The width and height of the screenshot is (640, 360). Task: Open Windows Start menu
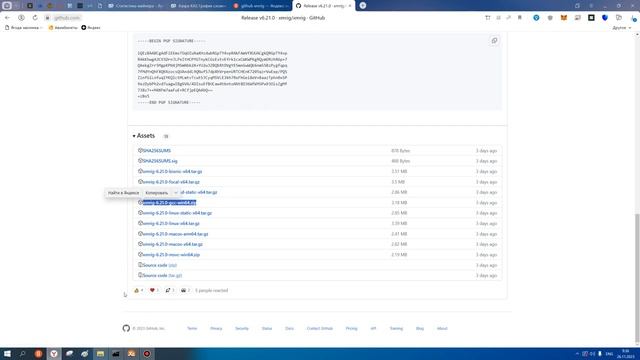tap(7, 353)
